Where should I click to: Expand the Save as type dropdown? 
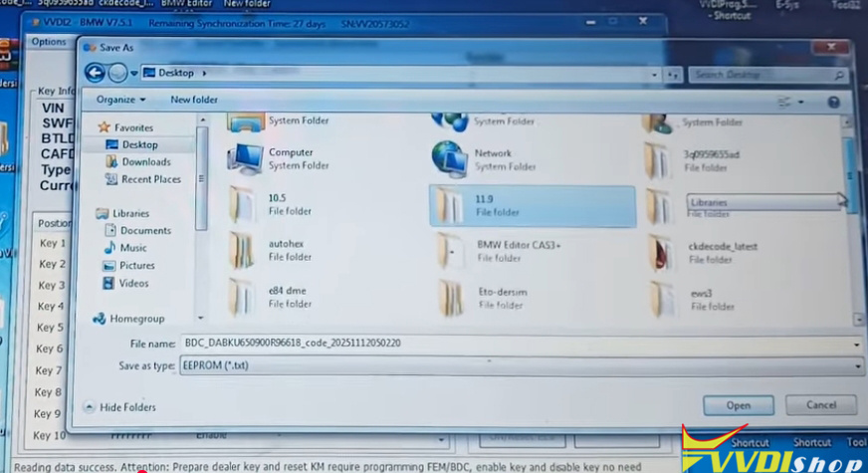point(856,366)
